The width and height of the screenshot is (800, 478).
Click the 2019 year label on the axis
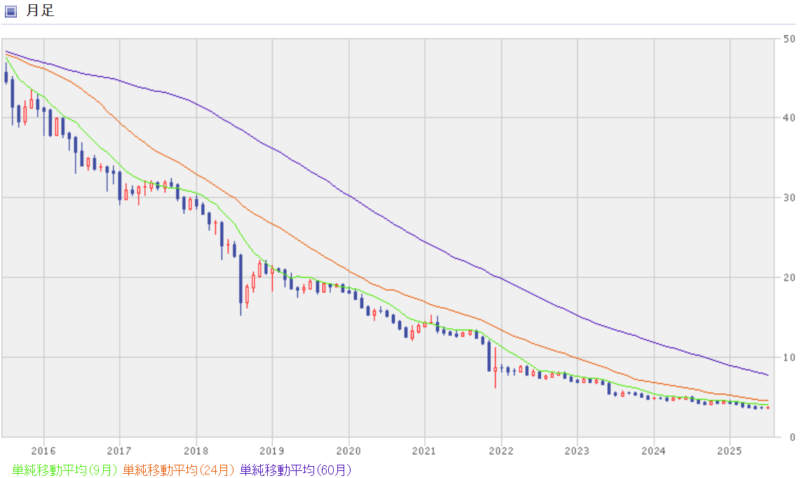point(272,451)
